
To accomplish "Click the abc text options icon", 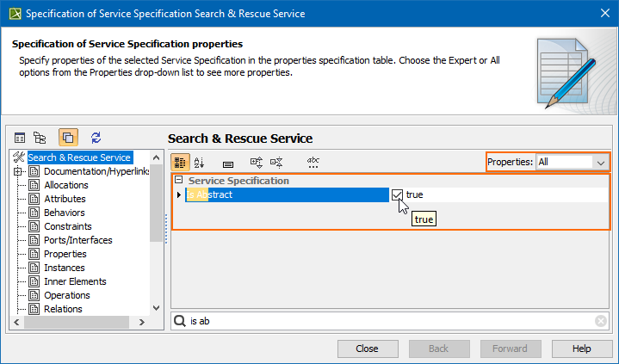I will point(313,162).
